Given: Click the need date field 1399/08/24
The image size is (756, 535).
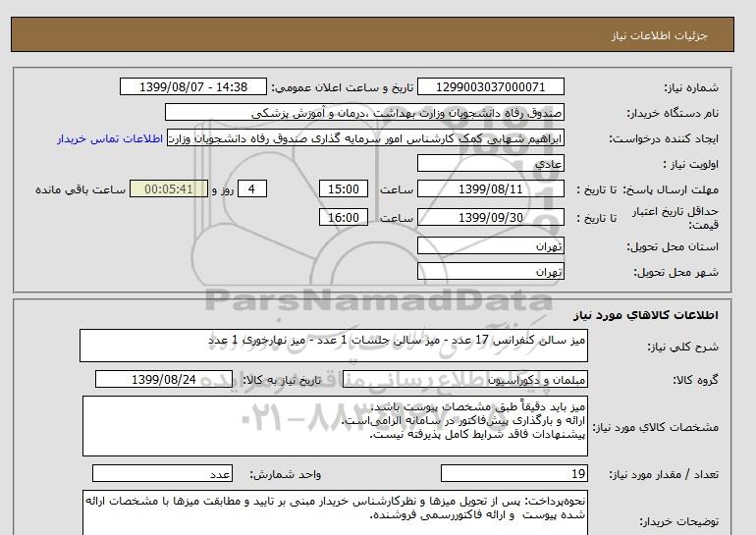Looking at the screenshot, I should 164,379.
